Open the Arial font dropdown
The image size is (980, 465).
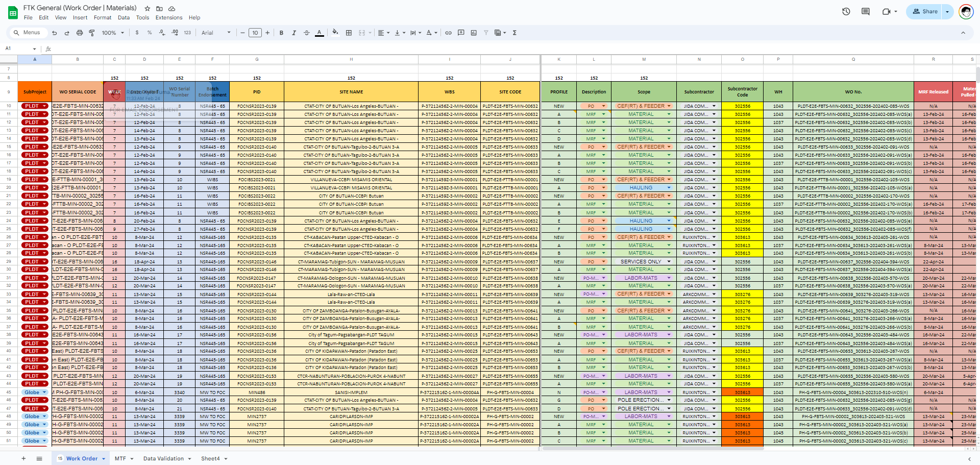pyautogui.click(x=216, y=33)
